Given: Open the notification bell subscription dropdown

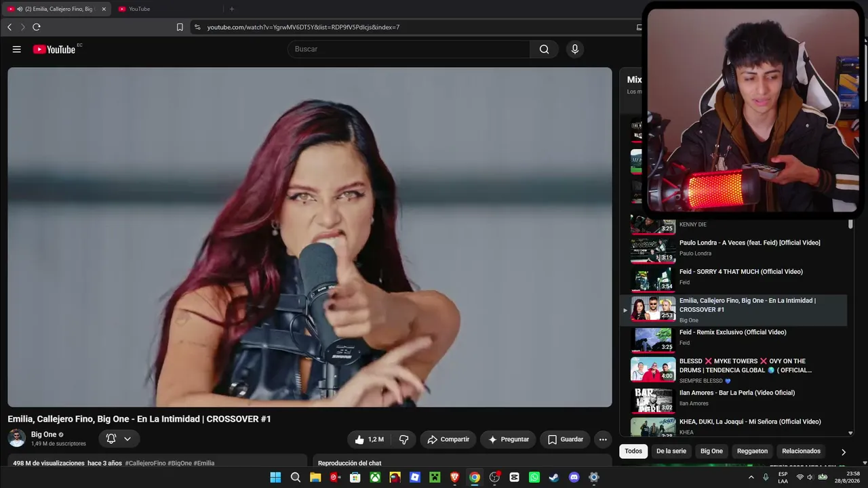Looking at the screenshot, I should [x=119, y=439].
